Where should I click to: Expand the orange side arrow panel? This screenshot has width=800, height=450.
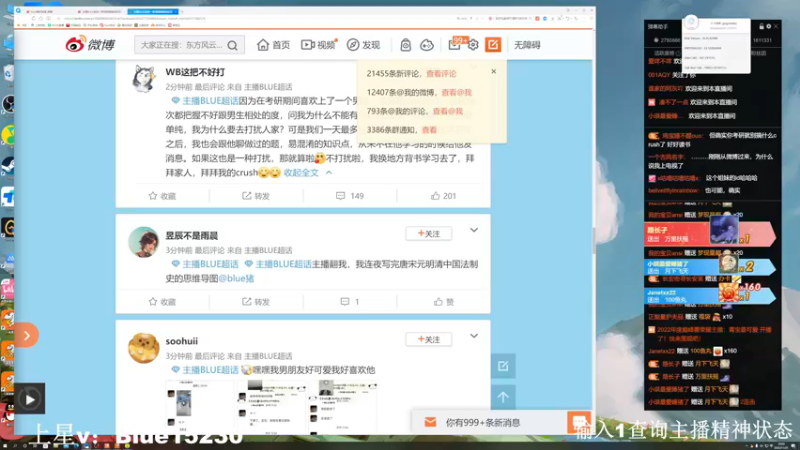26,335
